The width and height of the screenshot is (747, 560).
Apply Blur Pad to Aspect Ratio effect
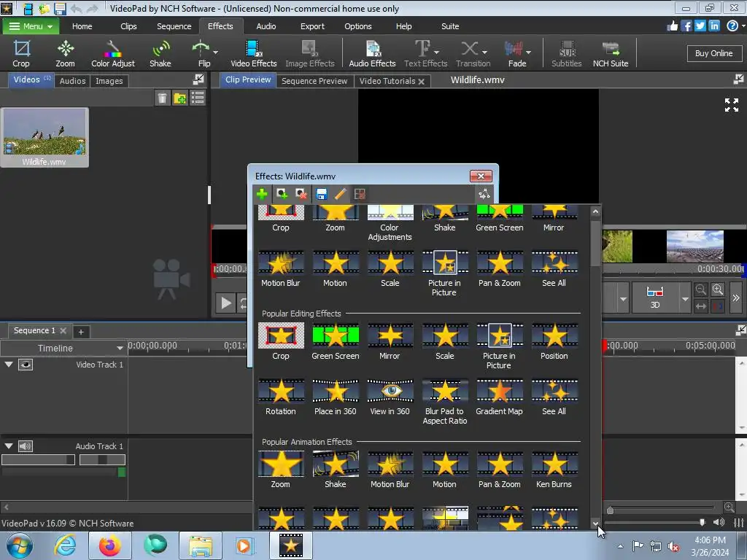click(444, 402)
